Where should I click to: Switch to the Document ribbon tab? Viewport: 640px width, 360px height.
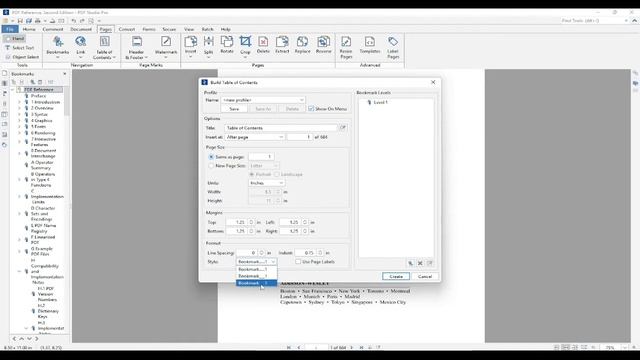(x=81, y=29)
